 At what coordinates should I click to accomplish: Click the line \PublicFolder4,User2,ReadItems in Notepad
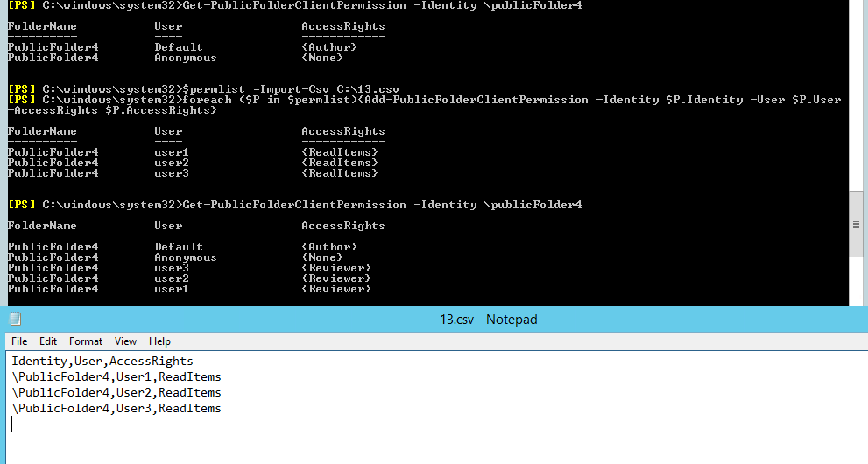click(x=116, y=393)
